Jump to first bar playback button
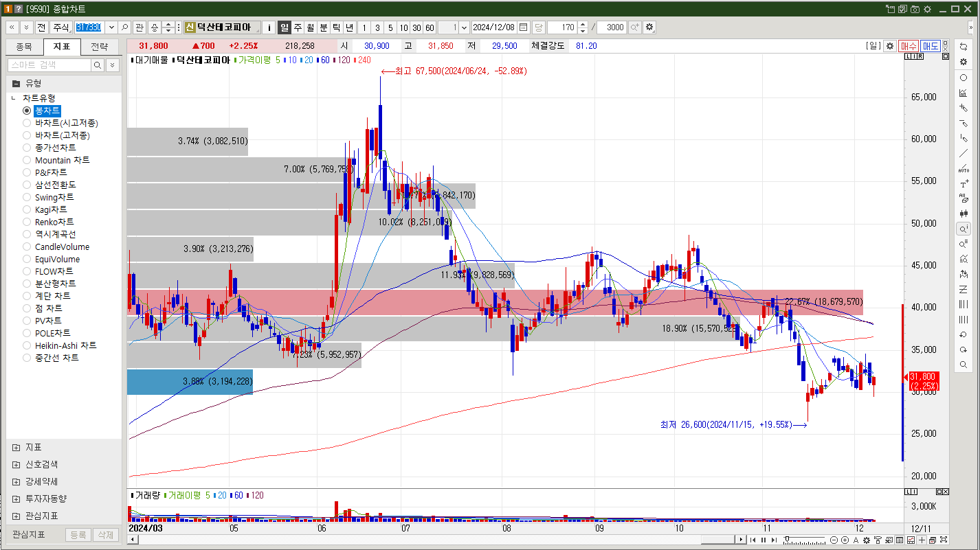This screenshot has width=980, height=550. click(753, 540)
